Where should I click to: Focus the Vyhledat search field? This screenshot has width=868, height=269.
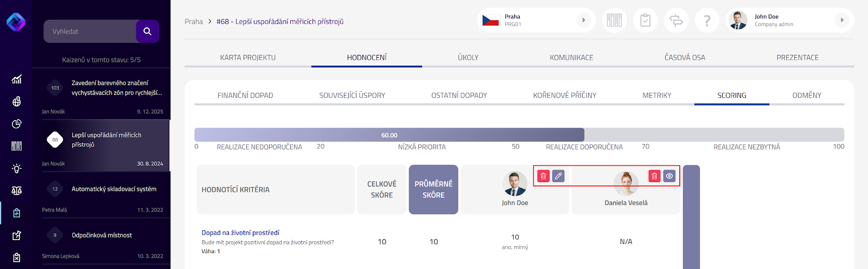tap(90, 32)
